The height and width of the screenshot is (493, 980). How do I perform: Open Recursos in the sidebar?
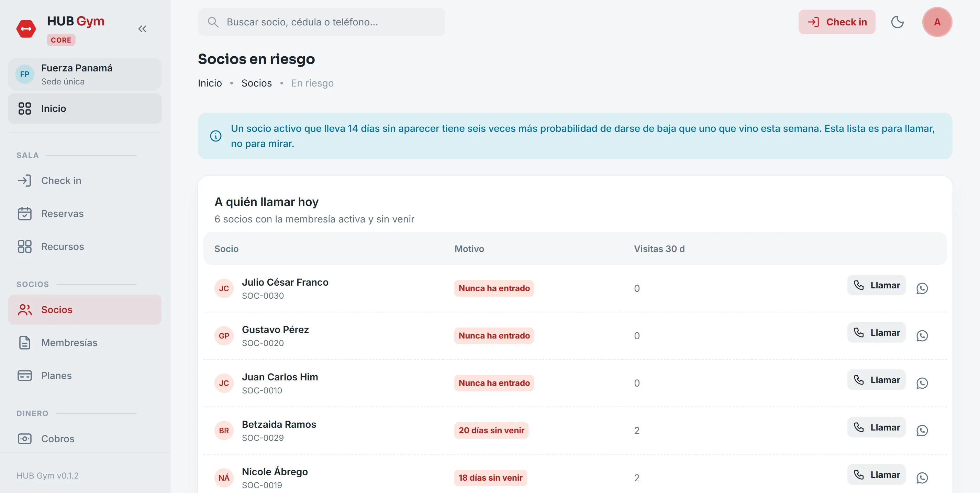(x=85, y=246)
